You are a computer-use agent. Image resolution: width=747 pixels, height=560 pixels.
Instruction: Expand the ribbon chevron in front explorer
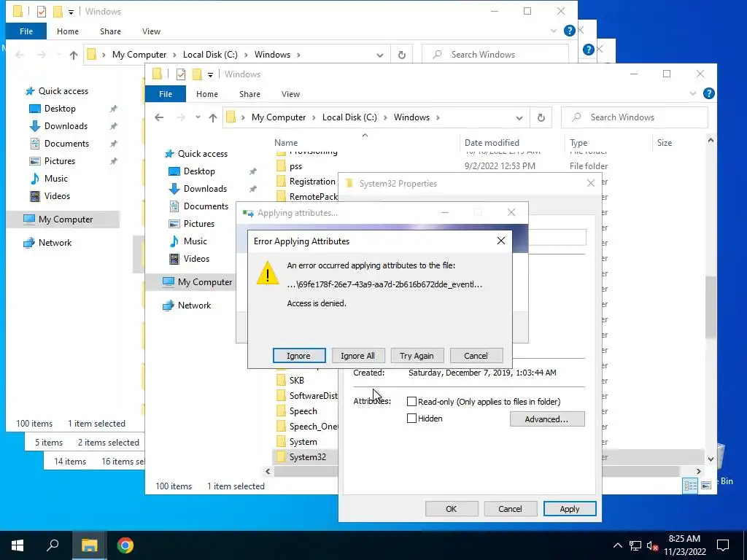pyautogui.click(x=693, y=94)
